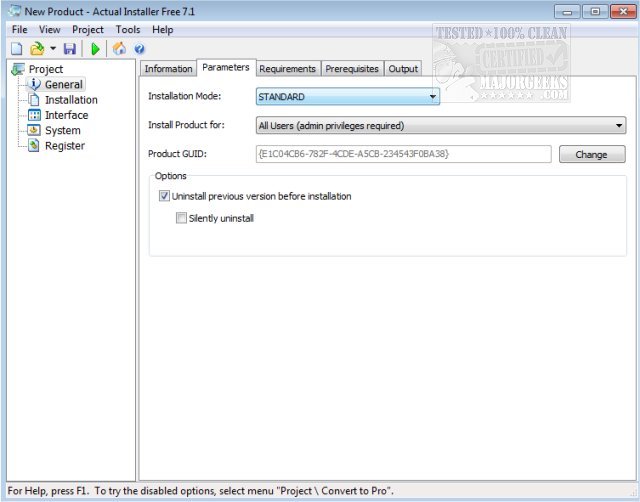Click the General info icon in tree

[34, 84]
